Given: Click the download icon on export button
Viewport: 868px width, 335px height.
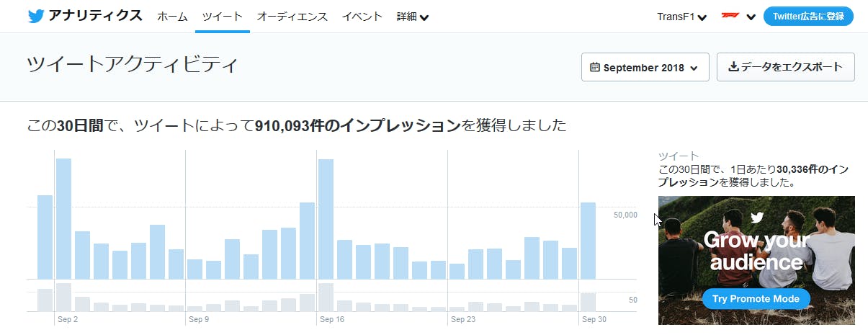Looking at the screenshot, I should pyautogui.click(x=733, y=67).
